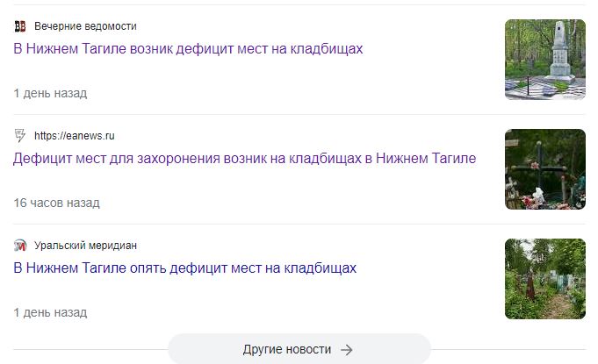The image size is (598, 364).
Task: Open headline 'Дефицит мест для захоронения возник'
Action: pyautogui.click(x=244, y=159)
